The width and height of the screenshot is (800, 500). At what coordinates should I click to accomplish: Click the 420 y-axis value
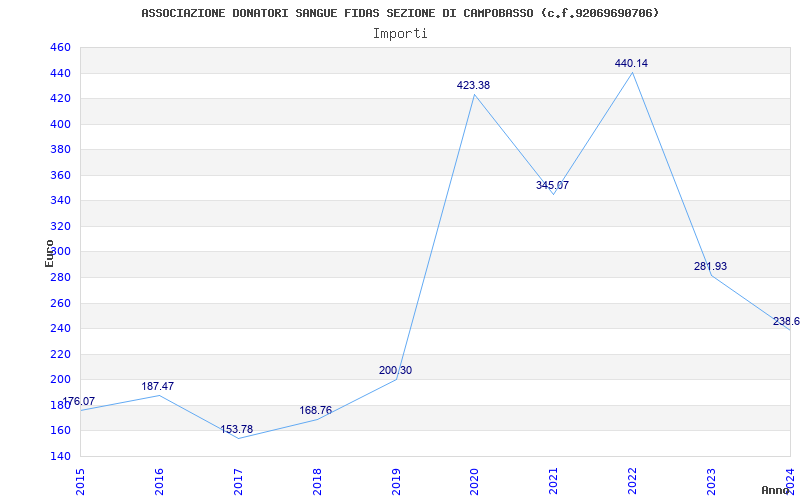(x=60, y=98)
